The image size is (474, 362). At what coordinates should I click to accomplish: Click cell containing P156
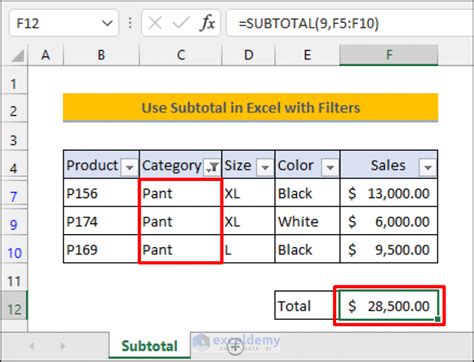pos(101,193)
